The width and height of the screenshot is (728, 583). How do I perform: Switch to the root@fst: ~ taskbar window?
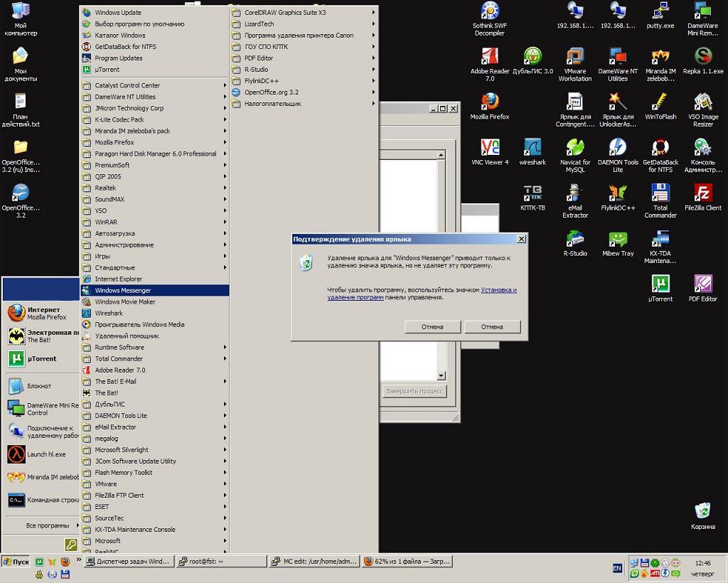[222, 561]
